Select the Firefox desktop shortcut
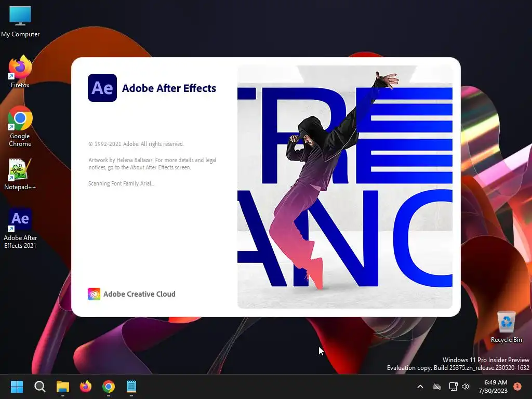The width and height of the screenshot is (532, 399). (x=20, y=72)
